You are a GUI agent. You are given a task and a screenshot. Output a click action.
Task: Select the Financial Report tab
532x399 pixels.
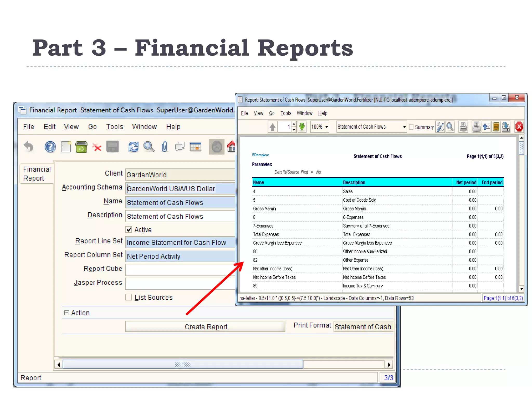(x=37, y=174)
